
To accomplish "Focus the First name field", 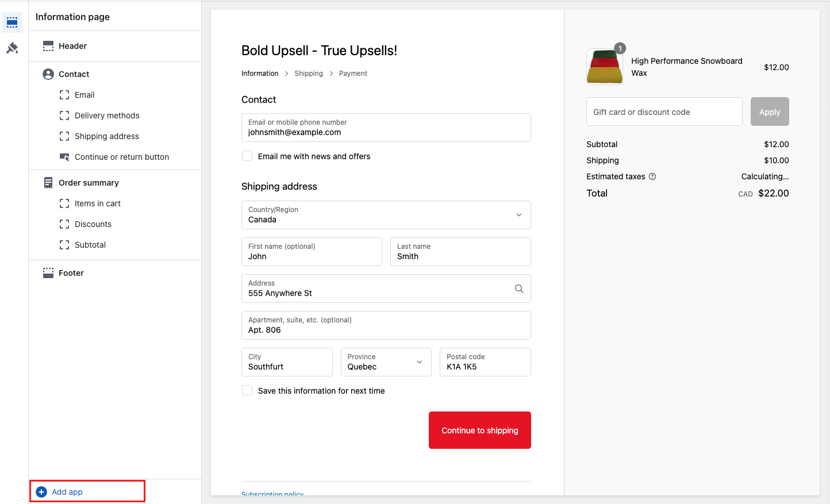I will point(312,252).
